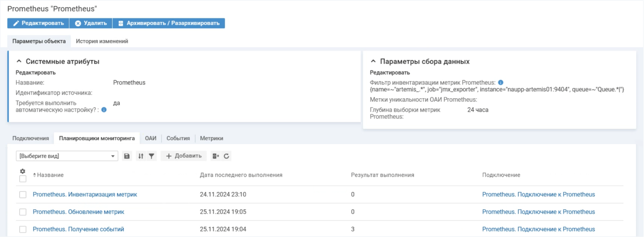Check the Инвентаризация метрик row checkbox

tap(23, 195)
